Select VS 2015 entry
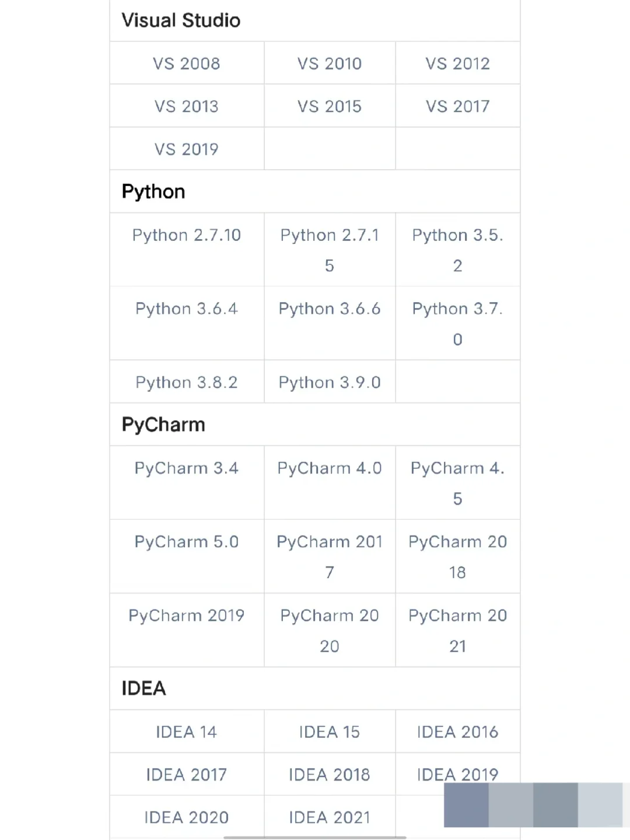 coord(330,107)
